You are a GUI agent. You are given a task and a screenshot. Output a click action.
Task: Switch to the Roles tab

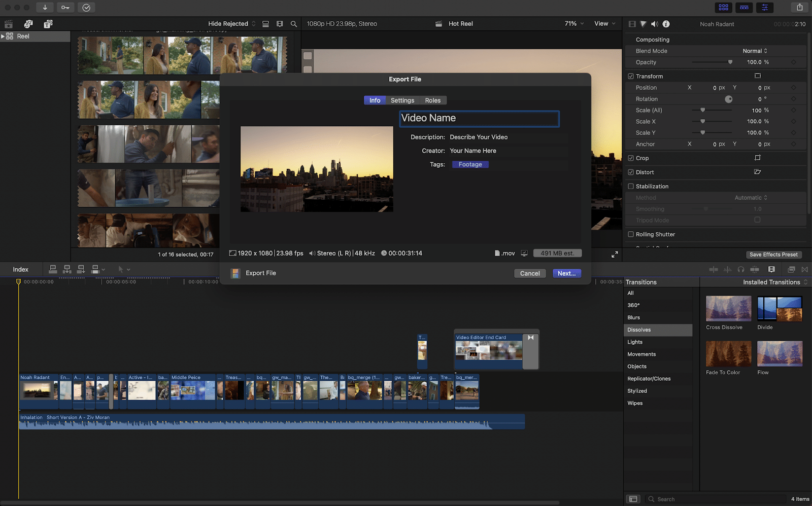coord(433,100)
